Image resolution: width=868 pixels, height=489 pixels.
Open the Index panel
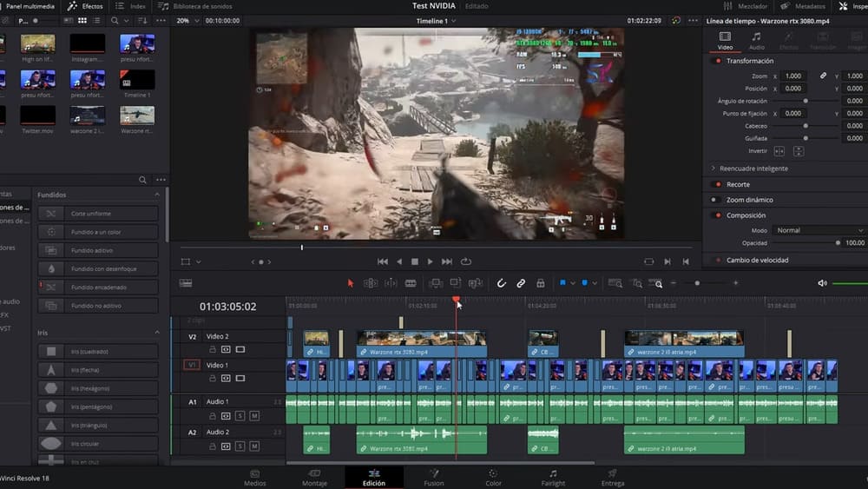[131, 6]
